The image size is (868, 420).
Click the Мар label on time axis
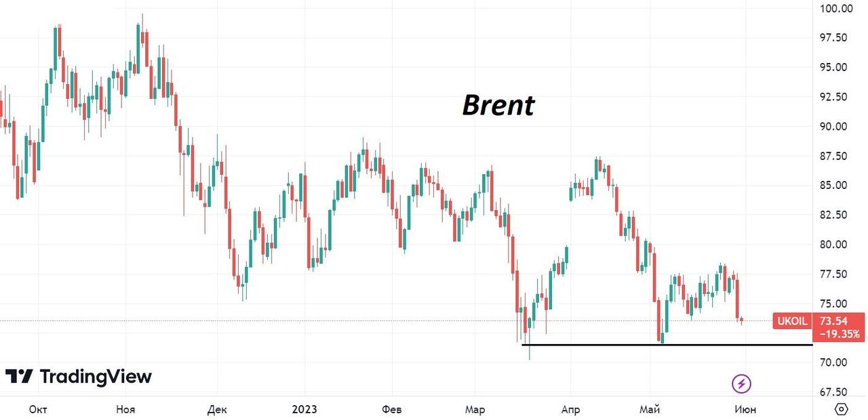point(475,409)
